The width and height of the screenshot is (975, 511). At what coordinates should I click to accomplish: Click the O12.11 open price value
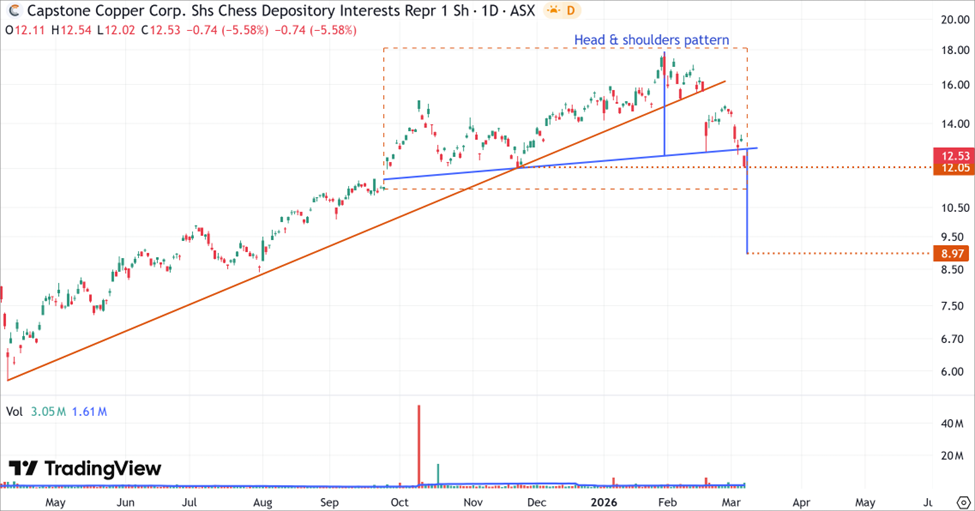25,30
